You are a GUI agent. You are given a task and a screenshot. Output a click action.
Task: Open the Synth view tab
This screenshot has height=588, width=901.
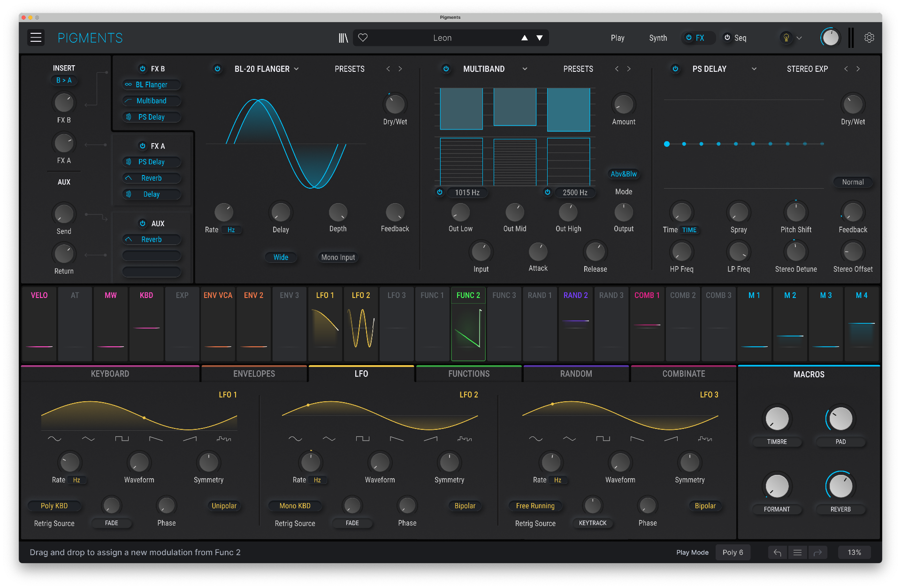point(657,38)
